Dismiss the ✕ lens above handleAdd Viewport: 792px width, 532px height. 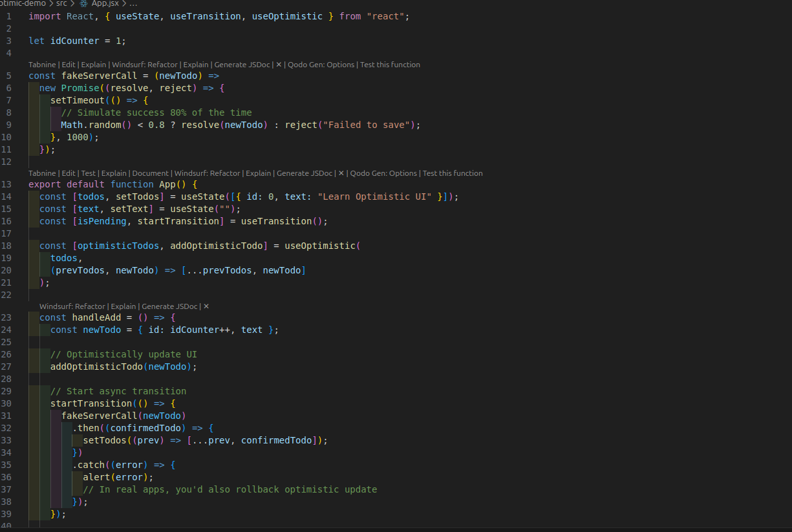pyautogui.click(x=206, y=306)
